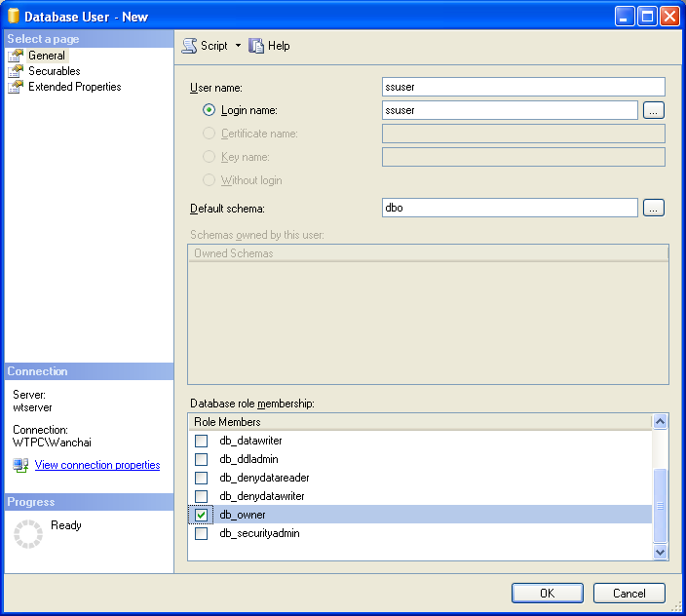Image resolution: width=686 pixels, height=616 pixels.
Task: Open the Extended Properties page
Action: [x=75, y=87]
